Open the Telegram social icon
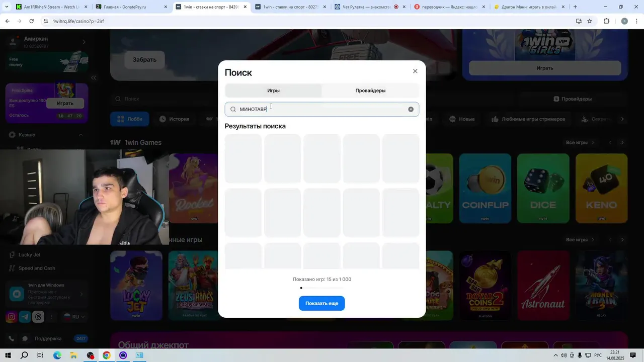644x362 pixels. tap(25, 317)
